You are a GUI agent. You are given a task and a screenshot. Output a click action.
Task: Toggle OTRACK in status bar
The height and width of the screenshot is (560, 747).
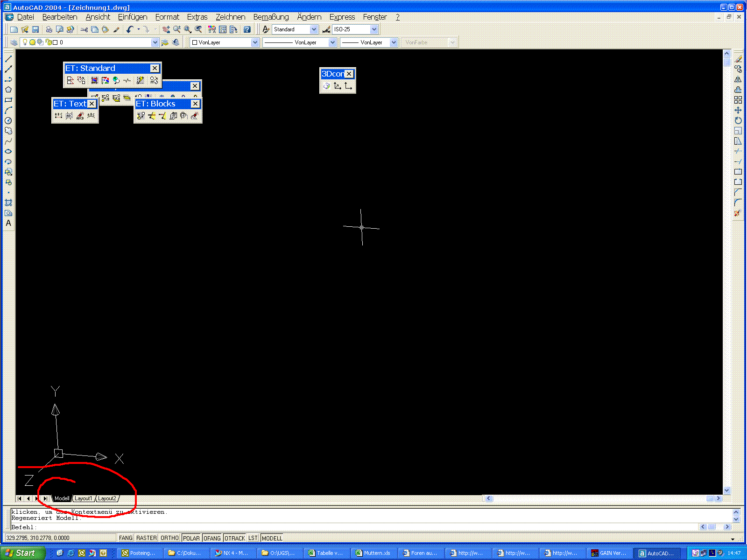[235, 538]
